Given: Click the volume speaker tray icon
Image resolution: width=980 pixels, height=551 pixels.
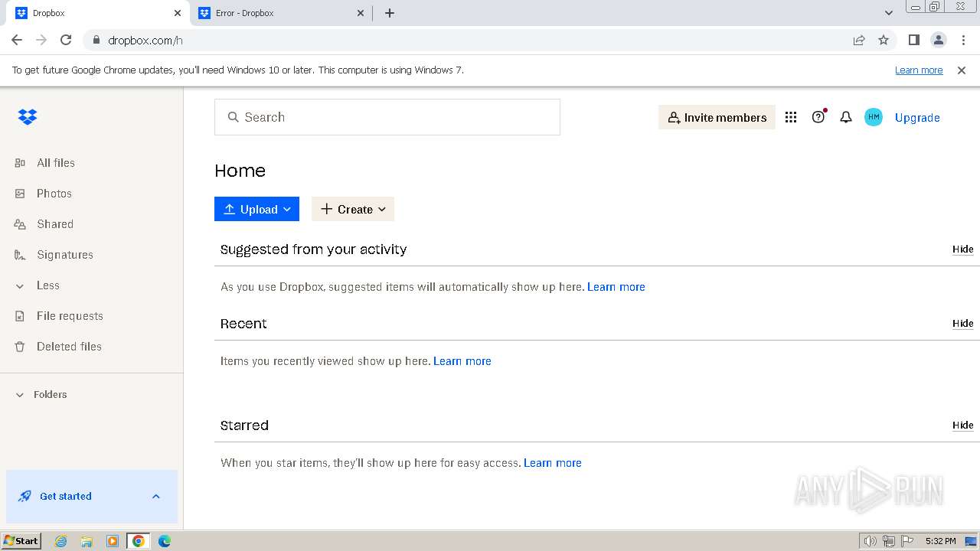Looking at the screenshot, I should click(870, 541).
